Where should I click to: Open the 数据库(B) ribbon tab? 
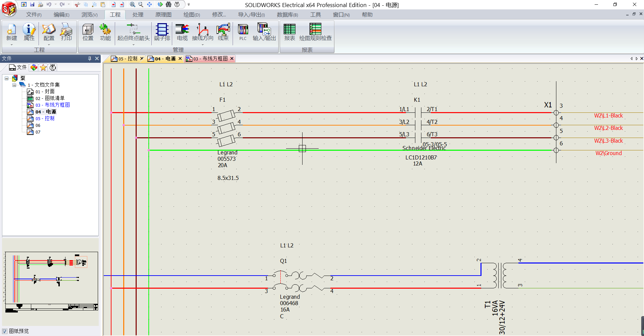pos(287,15)
